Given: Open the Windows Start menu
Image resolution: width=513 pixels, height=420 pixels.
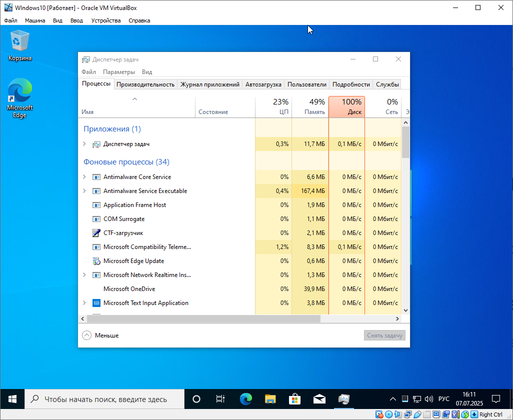Looking at the screenshot, I should 12,399.
